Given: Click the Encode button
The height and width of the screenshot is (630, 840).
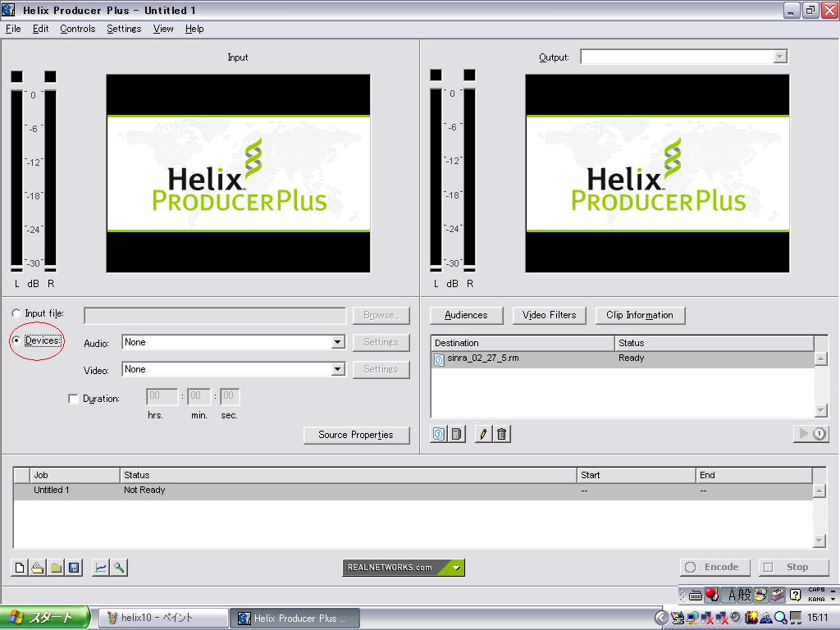Looking at the screenshot, I should tap(714, 568).
